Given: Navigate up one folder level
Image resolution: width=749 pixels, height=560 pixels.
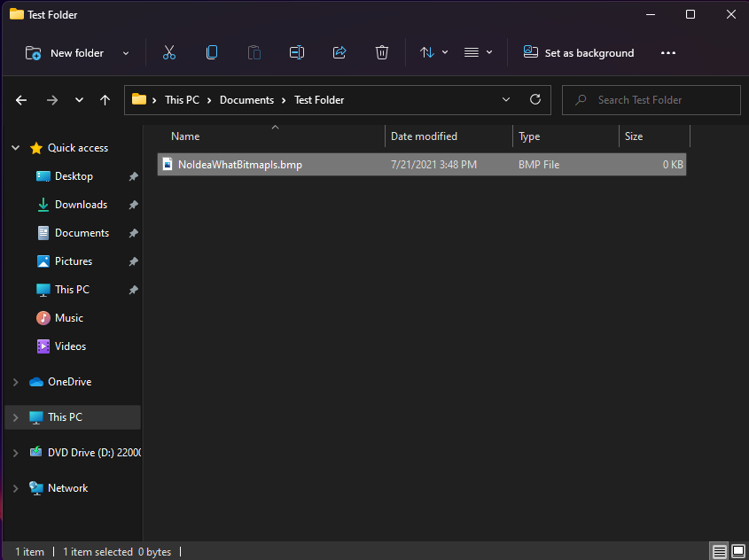Looking at the screenshot, I should (105, 100).
